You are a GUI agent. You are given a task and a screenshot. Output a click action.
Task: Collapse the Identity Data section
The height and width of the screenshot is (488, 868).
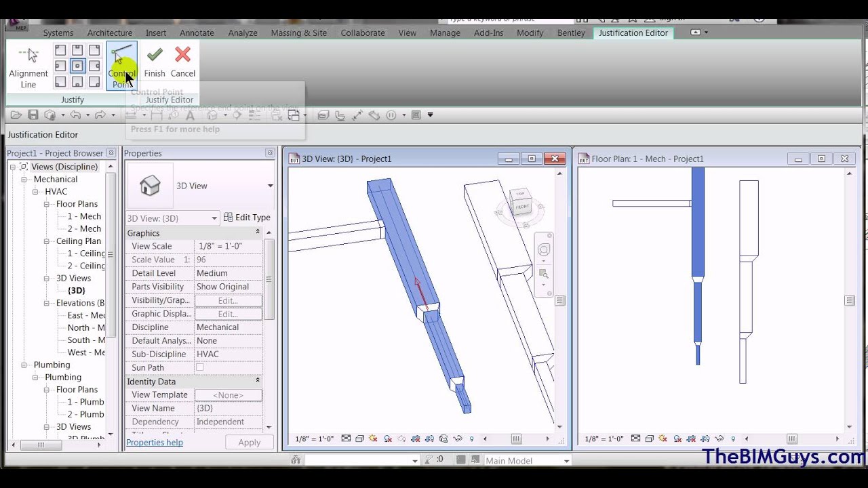pyautogui.click(x=258, y=381)
